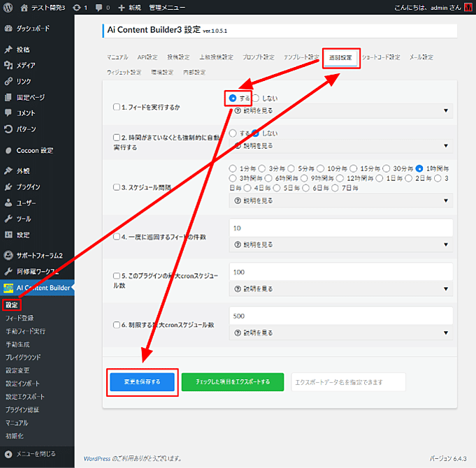Check the 6. 制限する最大cron checkbox
This screenshot has width=476, height=468.
click(117, 325)
